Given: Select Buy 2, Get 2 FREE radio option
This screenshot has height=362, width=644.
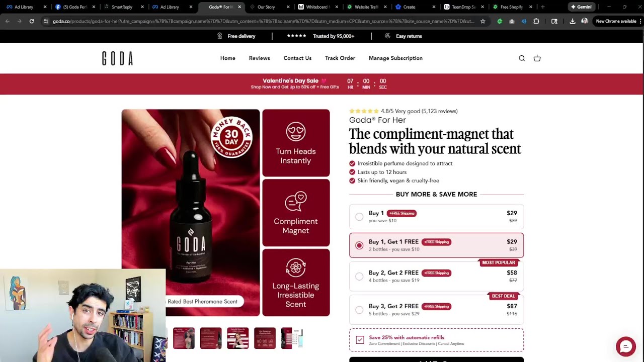Looking at the screenshot, I should point(359,277).
